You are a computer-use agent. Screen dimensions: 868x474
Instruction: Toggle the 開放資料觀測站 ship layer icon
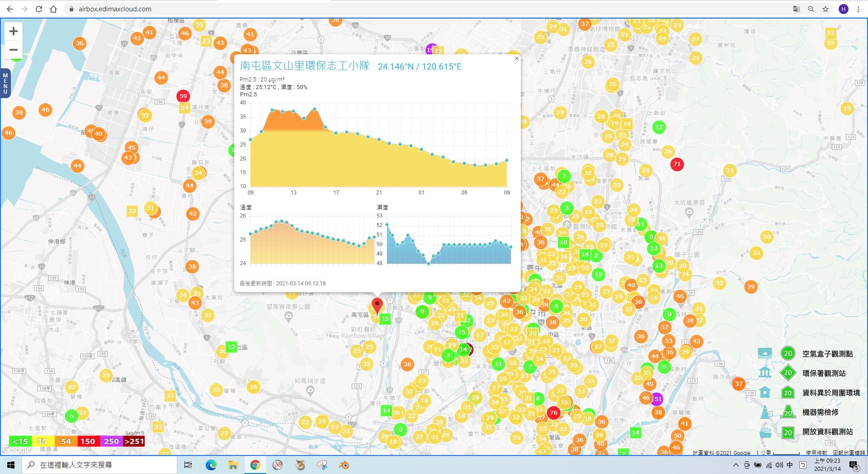pos(764,432)
